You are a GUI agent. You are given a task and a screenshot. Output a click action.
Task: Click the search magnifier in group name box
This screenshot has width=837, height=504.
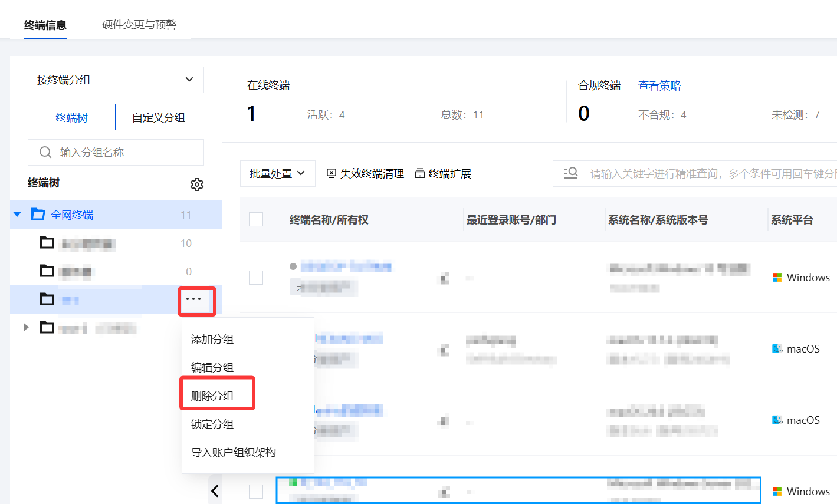click(45, 153)
